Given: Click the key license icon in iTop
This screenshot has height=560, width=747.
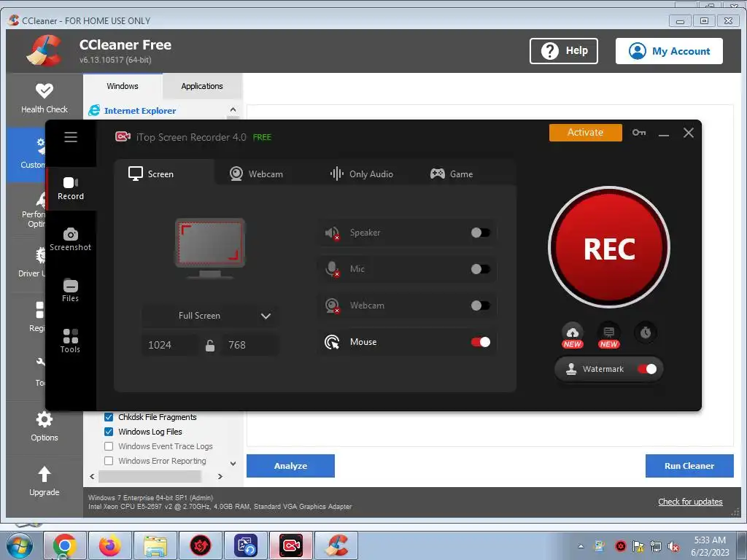Looking at the screenshot, I should 639,133.
